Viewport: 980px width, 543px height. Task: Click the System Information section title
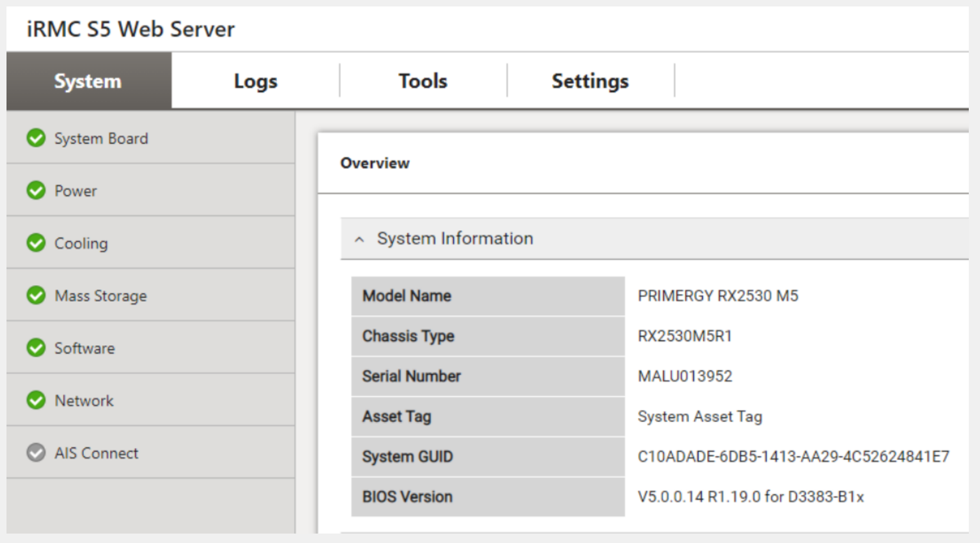(455, 238)
